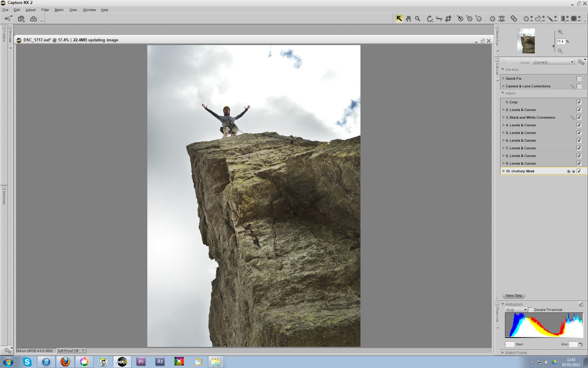This screenshot has height=368, width=588.
Task: Collapse the Adjust section
Action: (503, 93)
